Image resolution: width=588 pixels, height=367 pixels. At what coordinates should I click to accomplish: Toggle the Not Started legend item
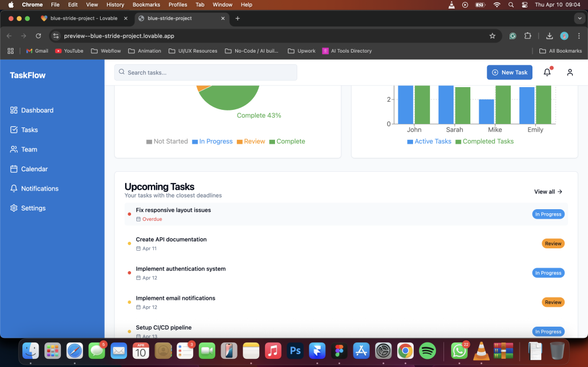[x=167, y=141]
